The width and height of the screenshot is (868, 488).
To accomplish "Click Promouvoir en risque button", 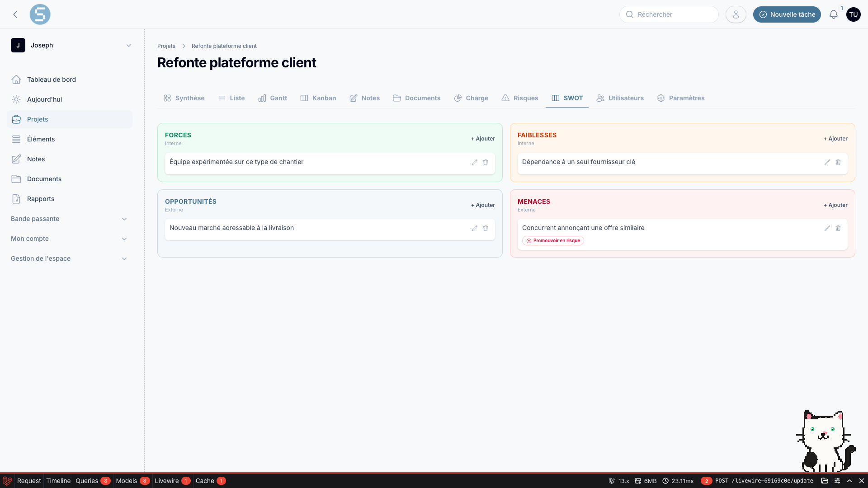I will [x=553, y=241].
